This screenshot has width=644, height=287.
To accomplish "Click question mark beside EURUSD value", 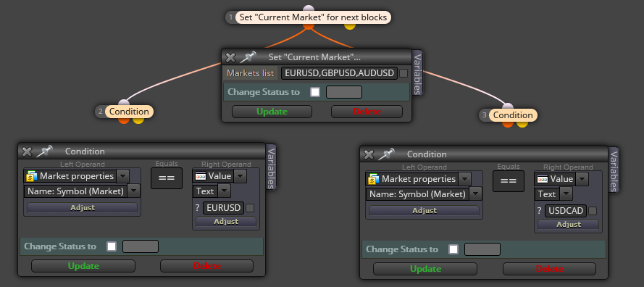I will (x=197, y=208).
